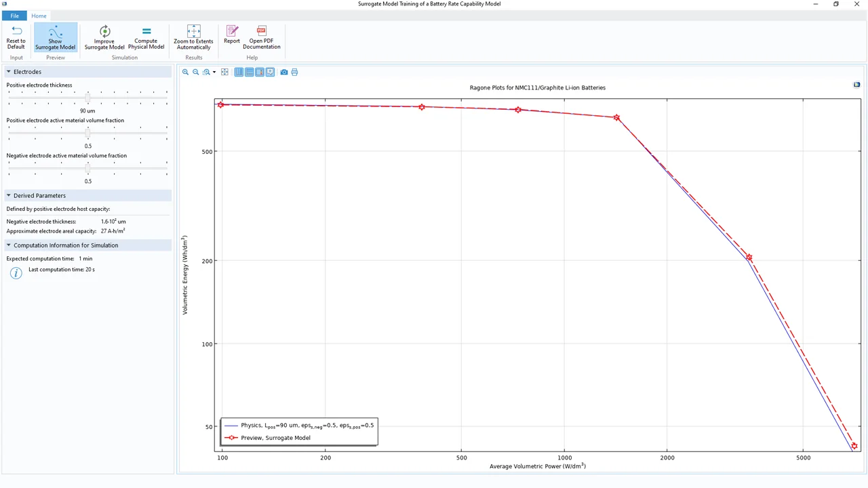Take a plot snapshot with camera icon

284,72
